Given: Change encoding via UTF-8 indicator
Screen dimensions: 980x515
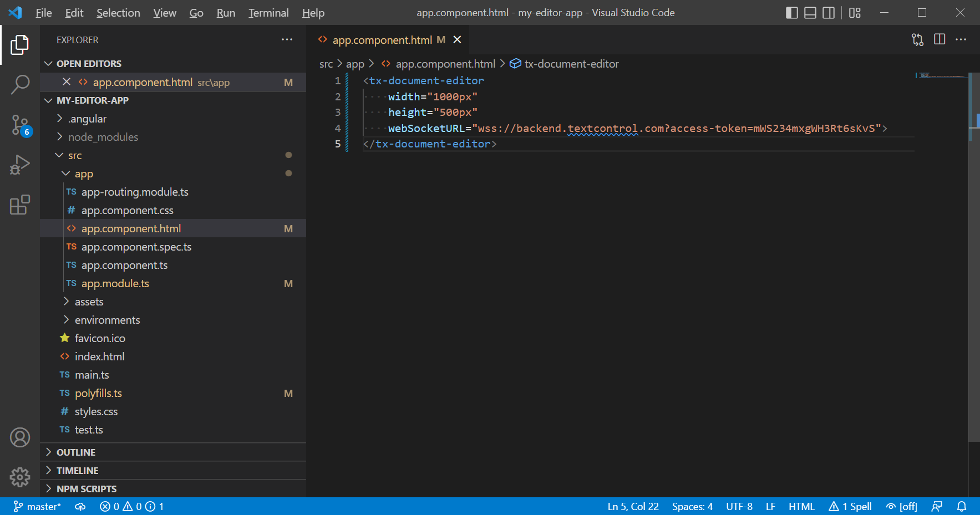Looking at the screenshot, I should click(739, 506).
